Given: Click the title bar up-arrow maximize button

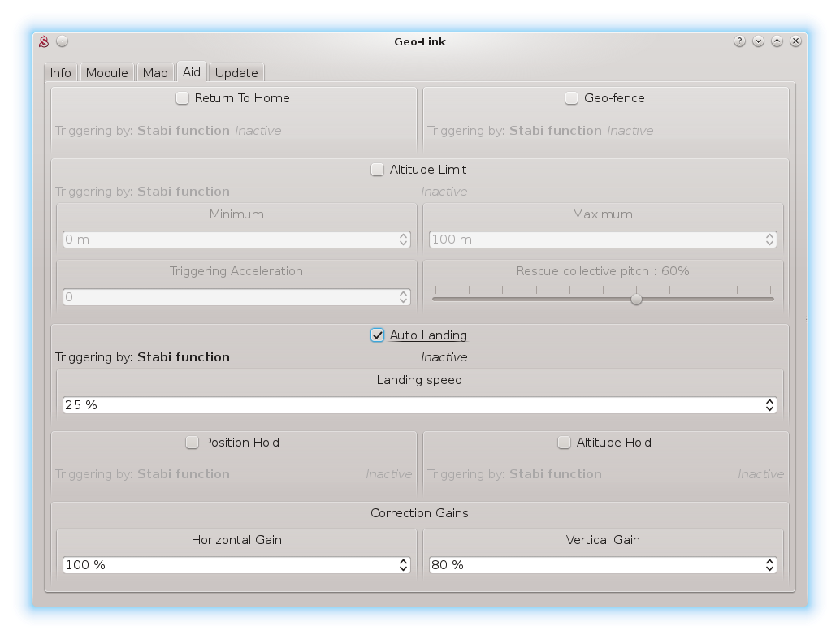Looking at the screenshot, I should 777,41.
